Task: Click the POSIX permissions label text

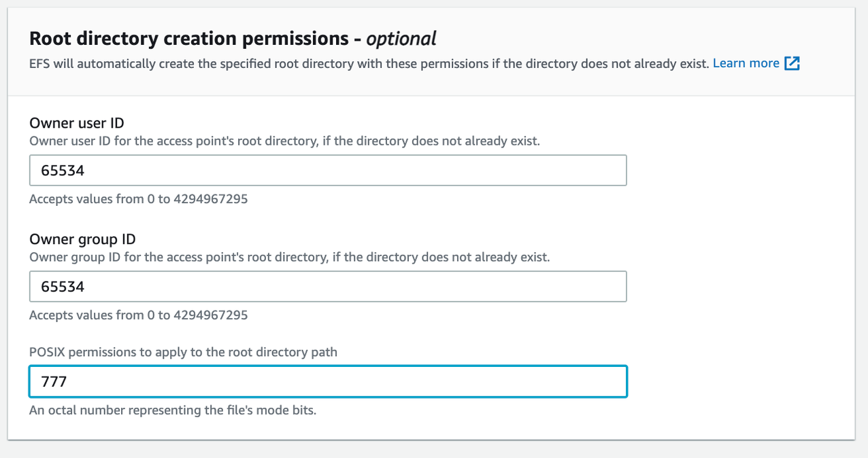Action: 182,352
